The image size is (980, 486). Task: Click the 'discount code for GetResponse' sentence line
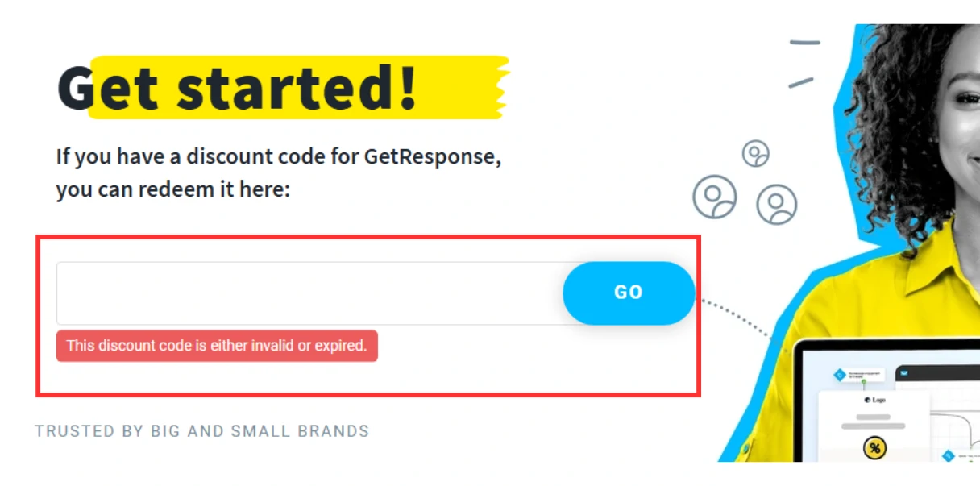tap(278, 156)
